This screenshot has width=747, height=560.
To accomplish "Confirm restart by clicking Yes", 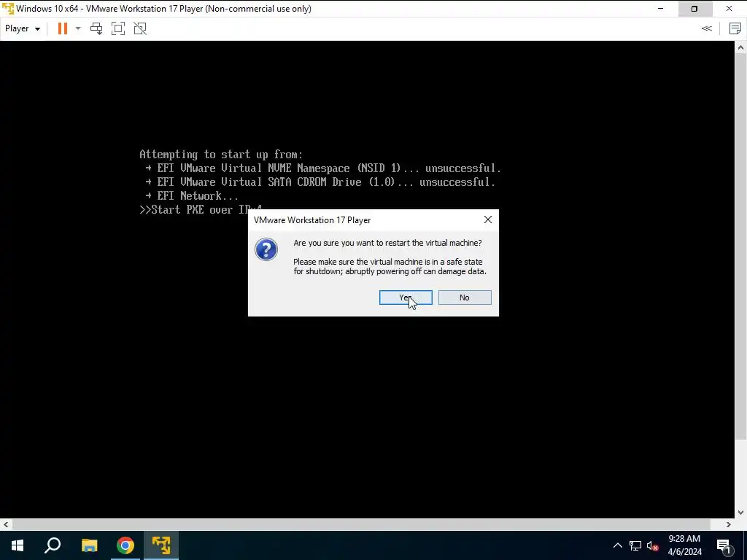I will [x=406, y=297].
